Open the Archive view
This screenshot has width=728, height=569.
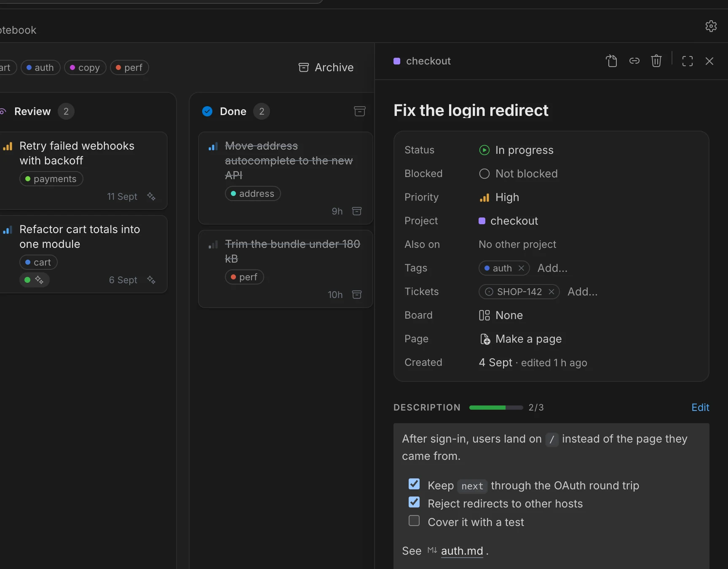326,67
